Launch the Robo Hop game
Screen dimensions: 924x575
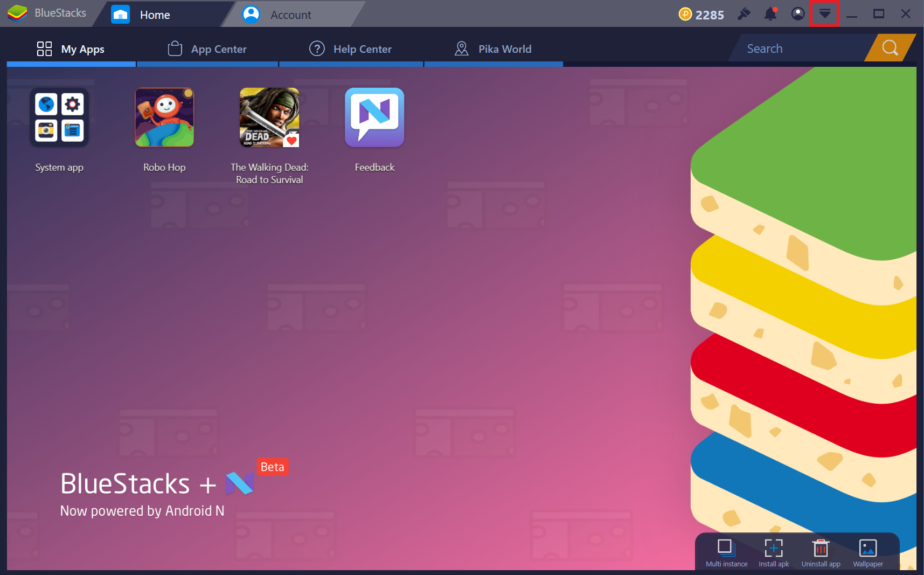(x=164, y=117)
